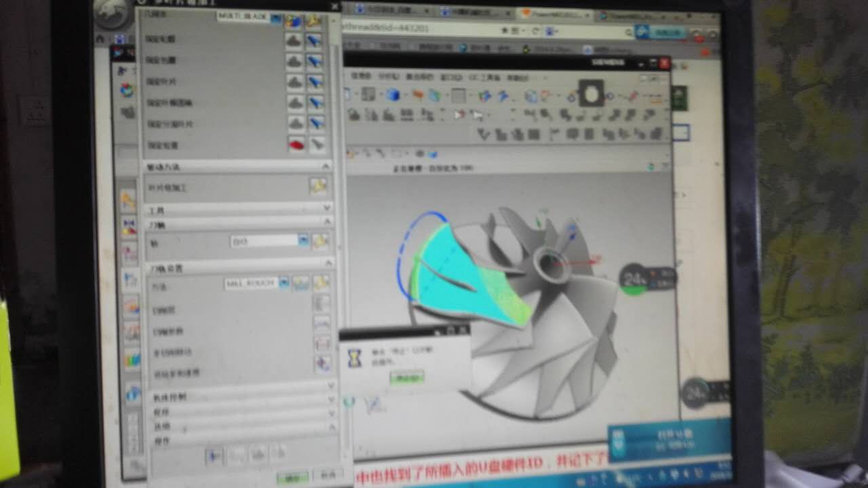Open 进给率和速度 (Feeds and Speeds) via its icon
The image size is (868, 488).
tap(323, 365)
